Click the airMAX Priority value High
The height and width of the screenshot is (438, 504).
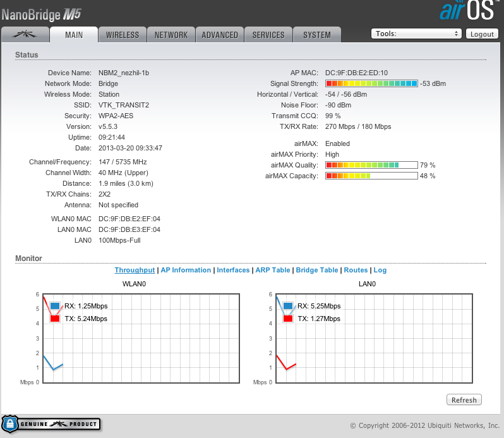332,154
